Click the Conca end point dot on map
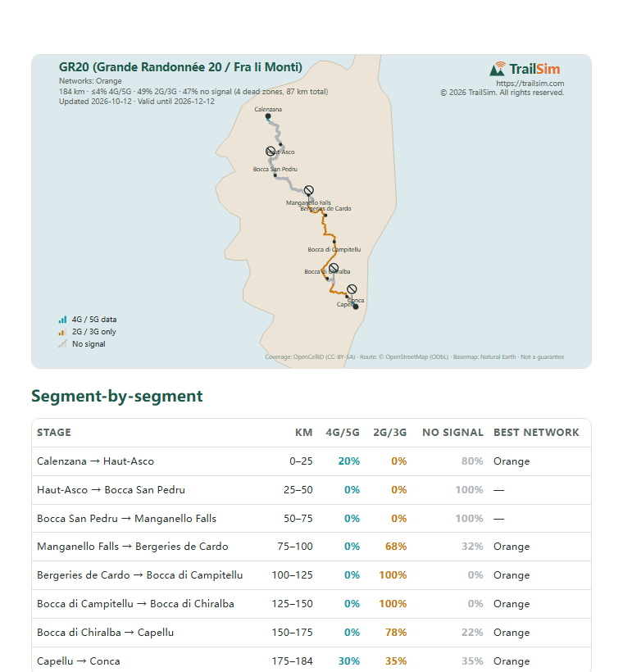This screenshot has height=672, width=623. pyautogui.click(x=356, y=306)
